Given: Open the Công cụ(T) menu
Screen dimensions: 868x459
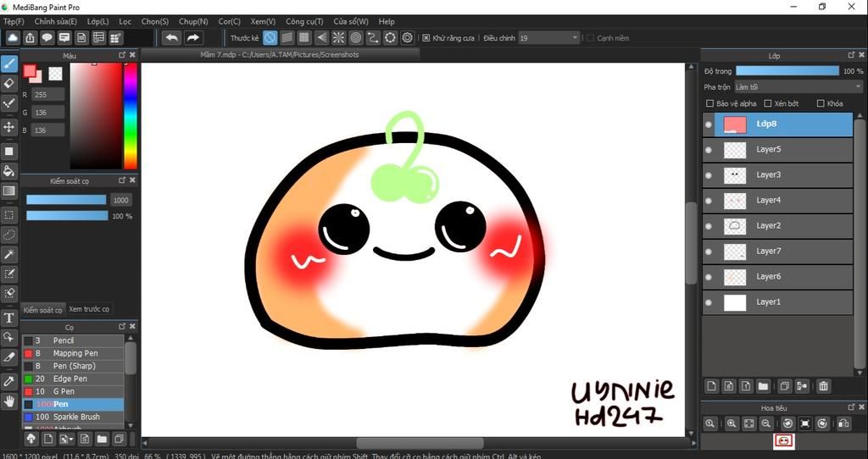Looking at the screenshot, I should 304,21.
